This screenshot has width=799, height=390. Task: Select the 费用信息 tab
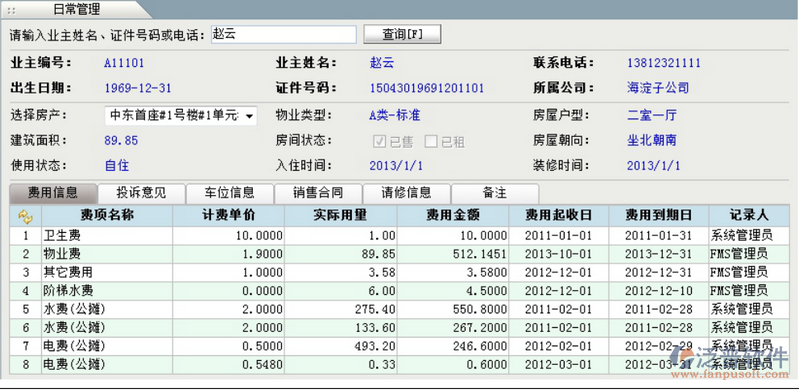pyautogui.click(x=53, y=193)
